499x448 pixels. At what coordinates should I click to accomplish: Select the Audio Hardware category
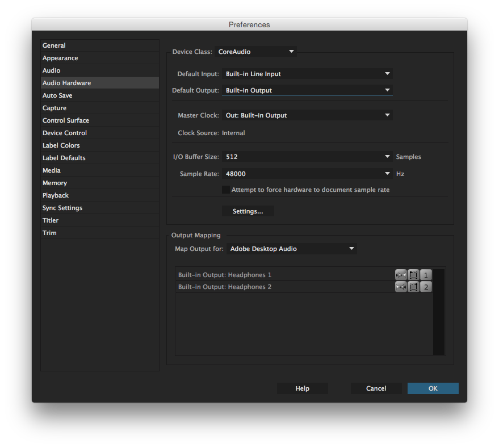(x=100, y=83)
